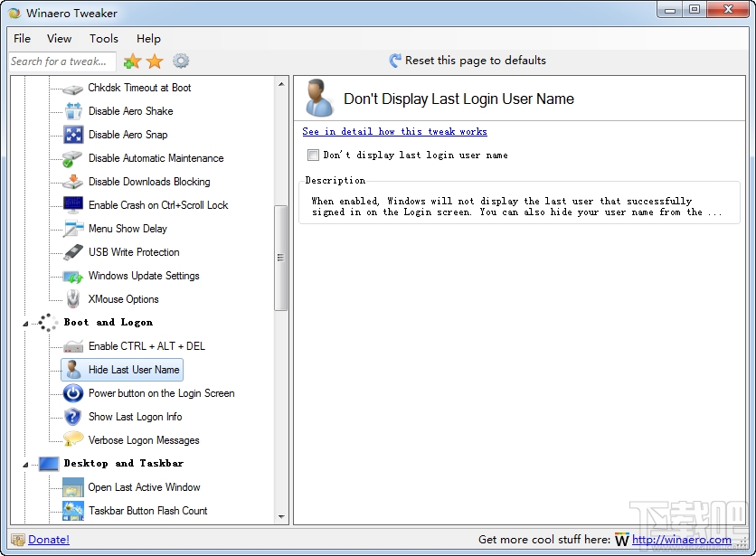756x556 pixels.
Task: Click the Desktop and Taskbar monitor icon
Action: pyautogui.click(x=49, y=464)
